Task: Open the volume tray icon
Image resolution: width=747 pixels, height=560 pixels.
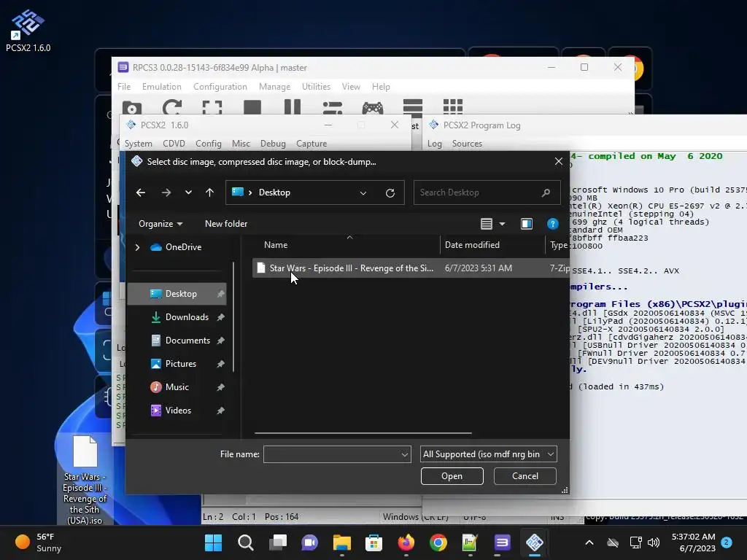Action: click(654, 542)
